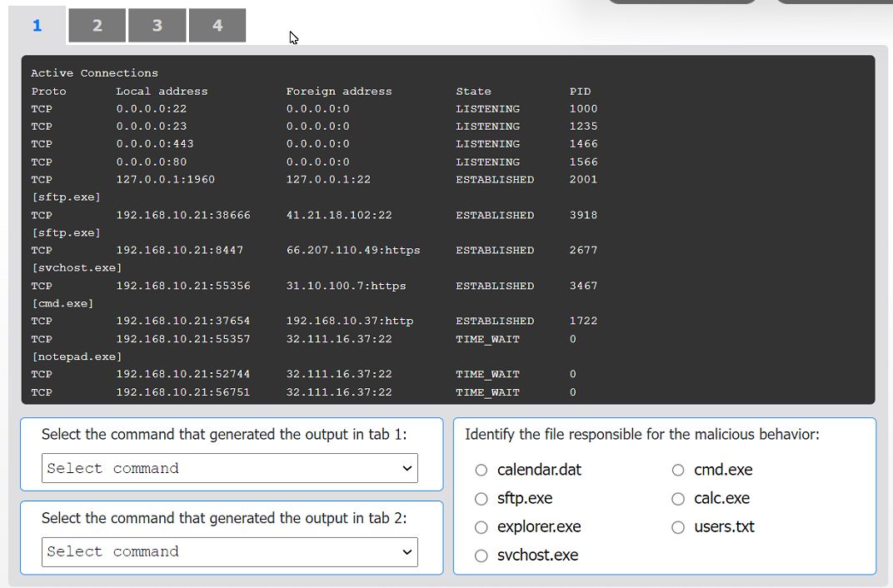Image resolution: width=893 pixels, height=588 pixels.
Task: Click the 'State' column header
Action: (x=473, y=91)
